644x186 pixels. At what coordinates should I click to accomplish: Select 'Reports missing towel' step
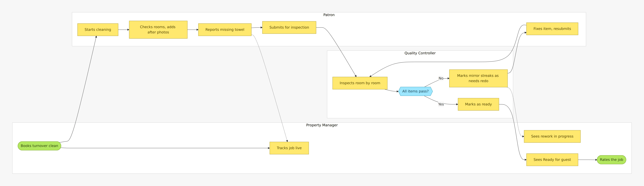225,30
